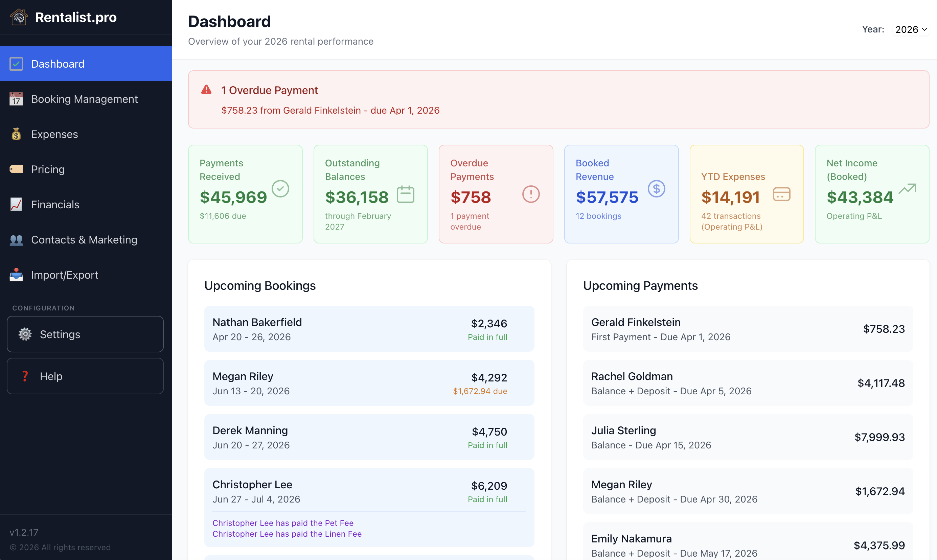The width and height of the screenshot is (937, 560).
Task: Click the dollar coin toggle on Booked Revenue
Action: pos(657,189)
